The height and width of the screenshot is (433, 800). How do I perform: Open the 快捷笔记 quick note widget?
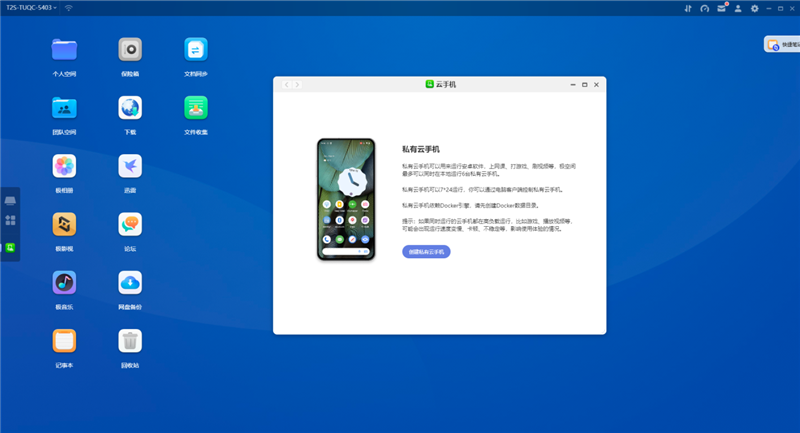[782, 44]
